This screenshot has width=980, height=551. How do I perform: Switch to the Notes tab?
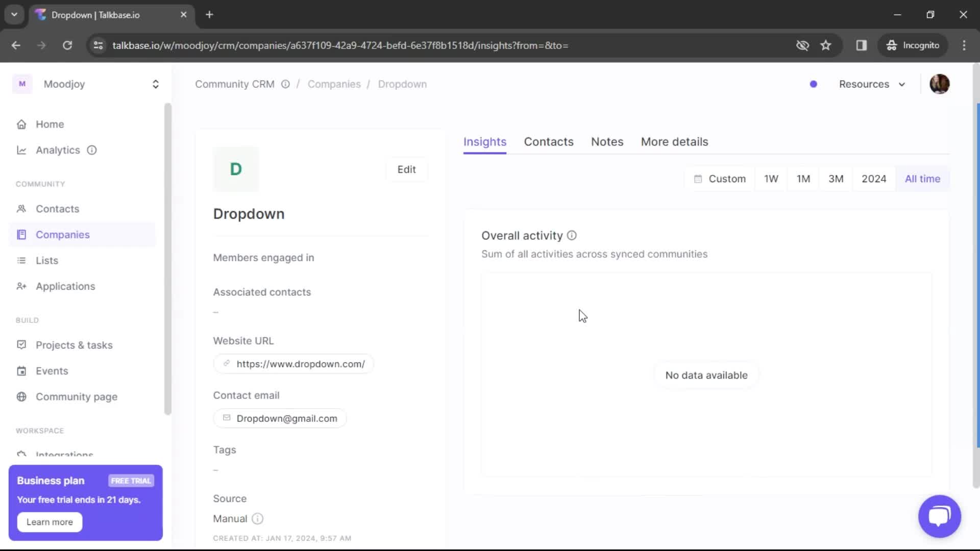[x=607, y=142]
